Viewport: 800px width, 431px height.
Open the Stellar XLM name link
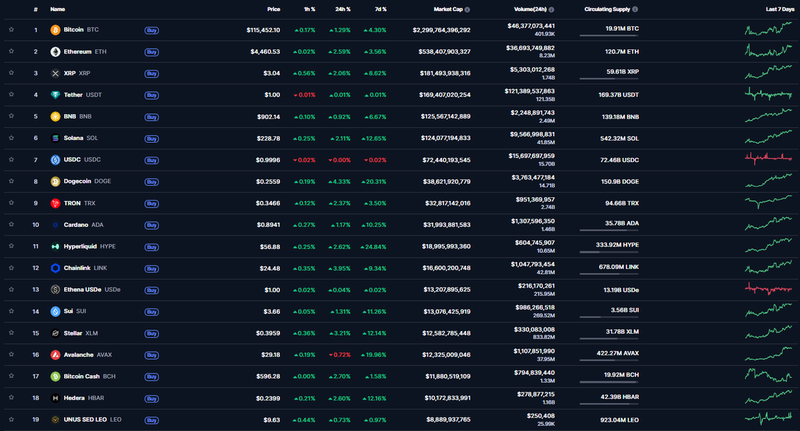tap(81, 333)
